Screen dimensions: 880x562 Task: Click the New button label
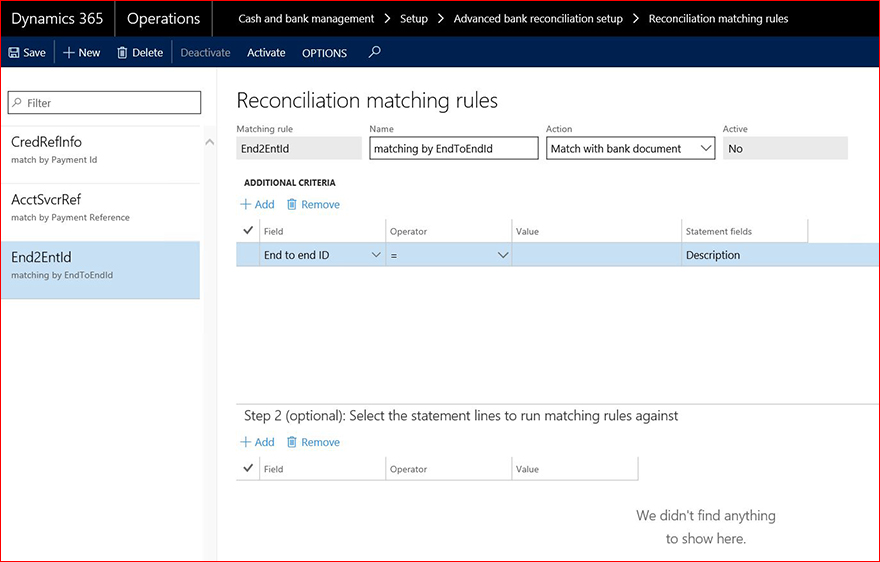click(x=89, y=53)
